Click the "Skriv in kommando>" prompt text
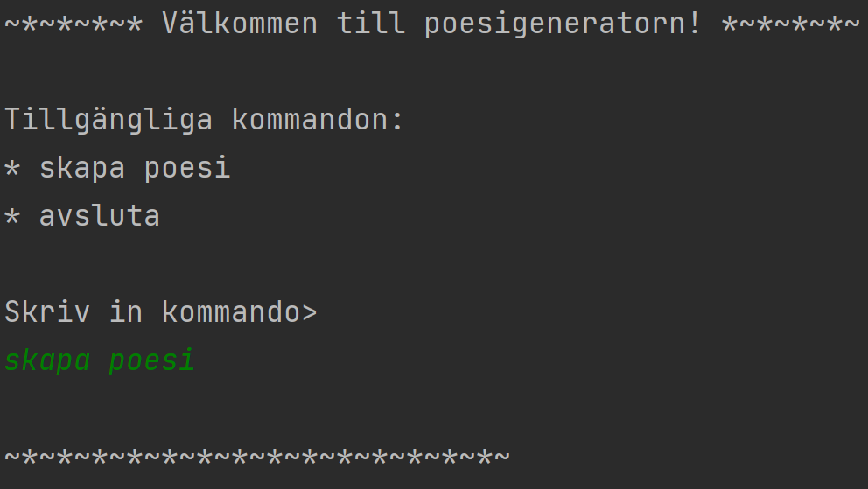The width and height of the screenshot is (868, 489). pos(161,312)
